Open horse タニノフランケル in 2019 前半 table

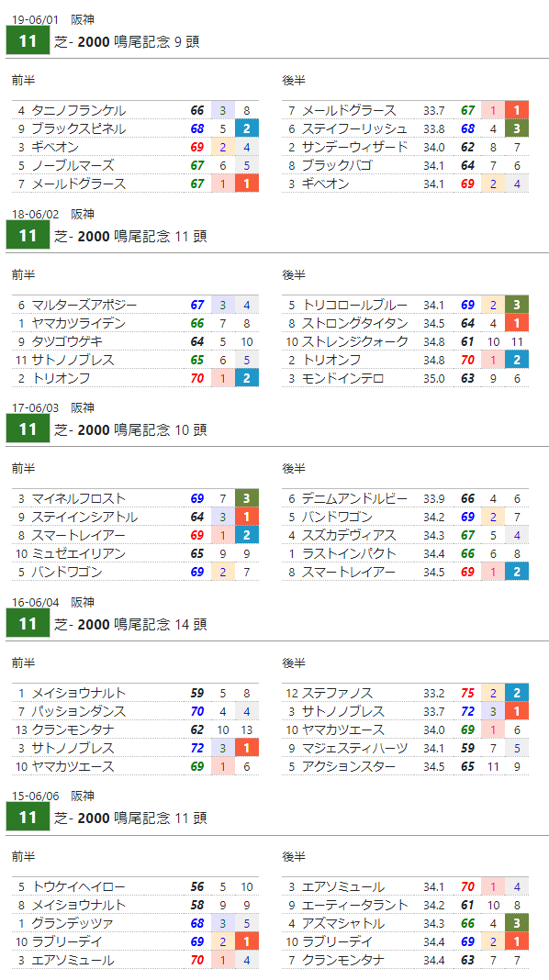tap(79, 111)
